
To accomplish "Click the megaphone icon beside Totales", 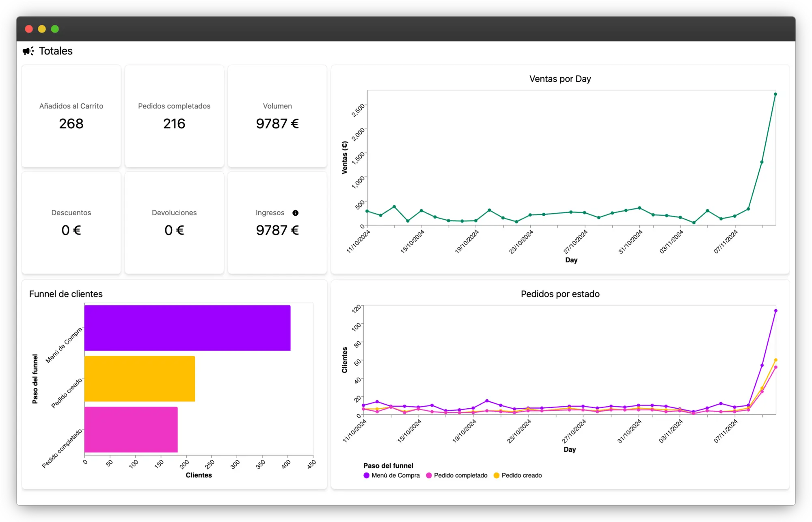I will (x=28, y=50).
